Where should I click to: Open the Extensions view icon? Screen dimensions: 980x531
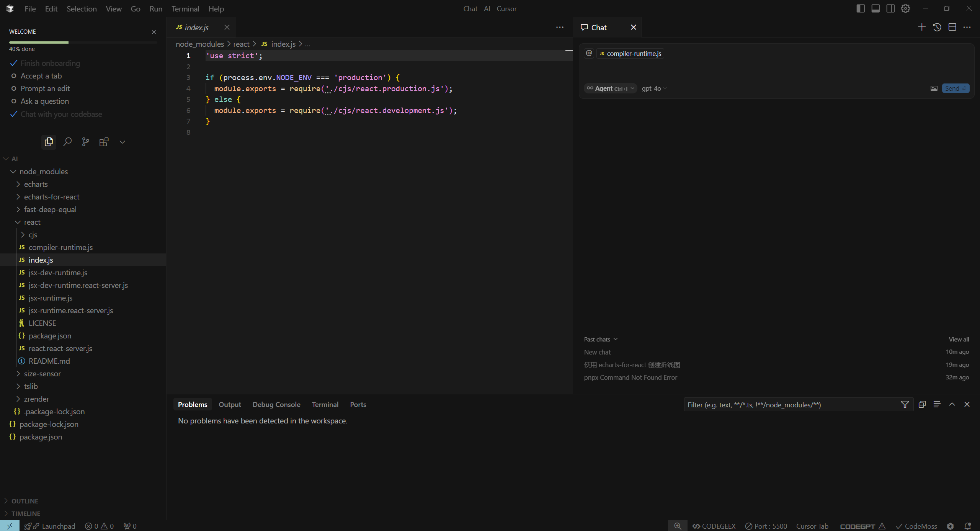click(104, 142)
